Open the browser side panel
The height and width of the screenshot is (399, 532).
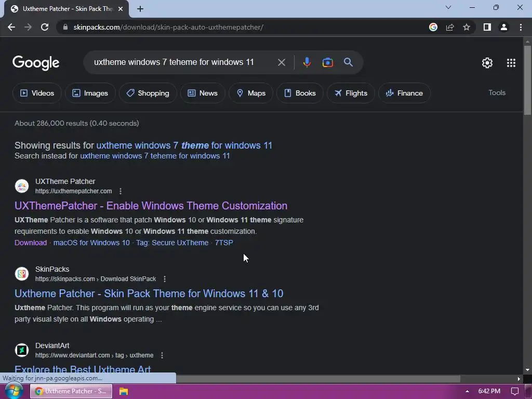pyautogui.click(x=487, y=27)
